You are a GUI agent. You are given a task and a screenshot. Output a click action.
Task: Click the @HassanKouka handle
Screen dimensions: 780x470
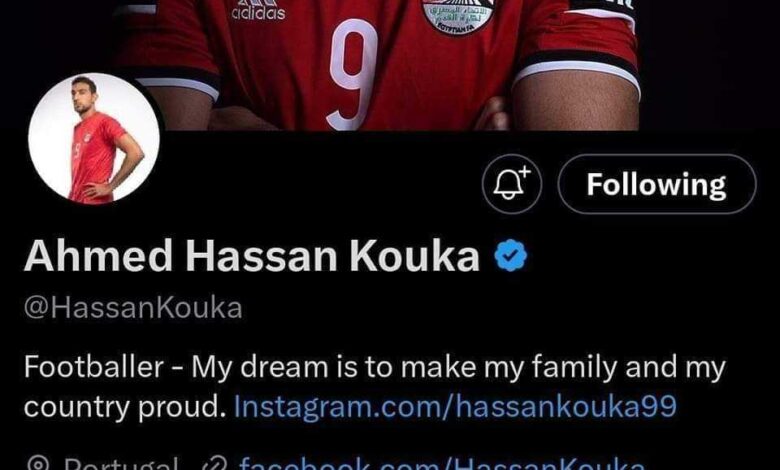coord(133,308)
